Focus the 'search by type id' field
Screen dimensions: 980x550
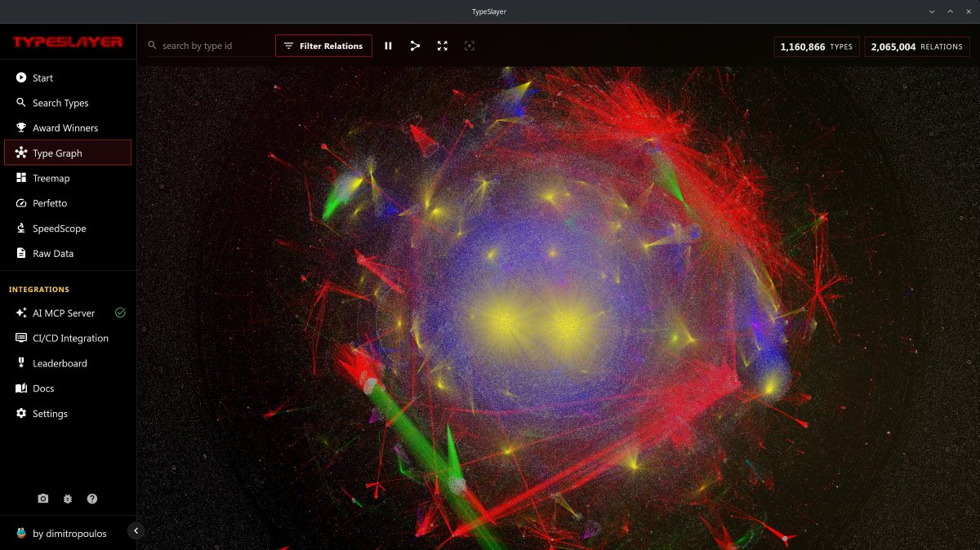(207, 46)
